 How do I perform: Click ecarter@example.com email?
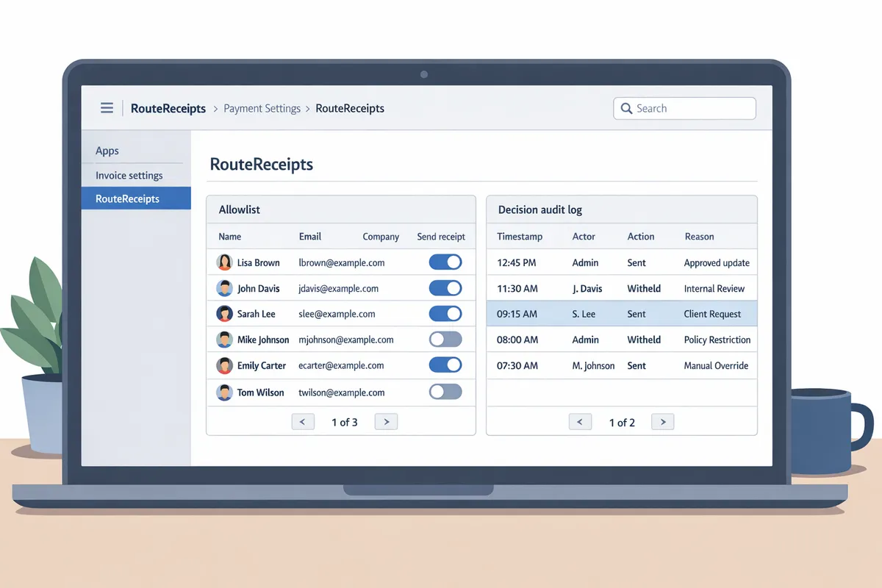click(x=341, y=365)
